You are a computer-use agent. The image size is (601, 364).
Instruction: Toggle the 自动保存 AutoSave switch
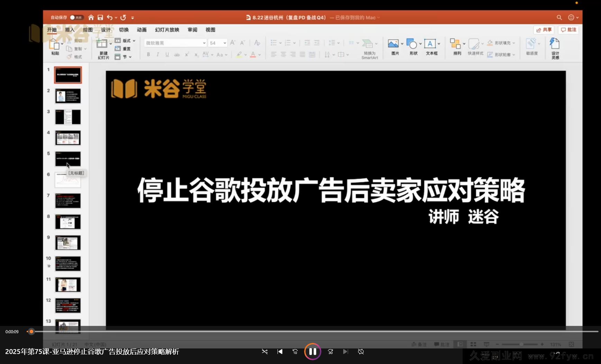(76, 18)
